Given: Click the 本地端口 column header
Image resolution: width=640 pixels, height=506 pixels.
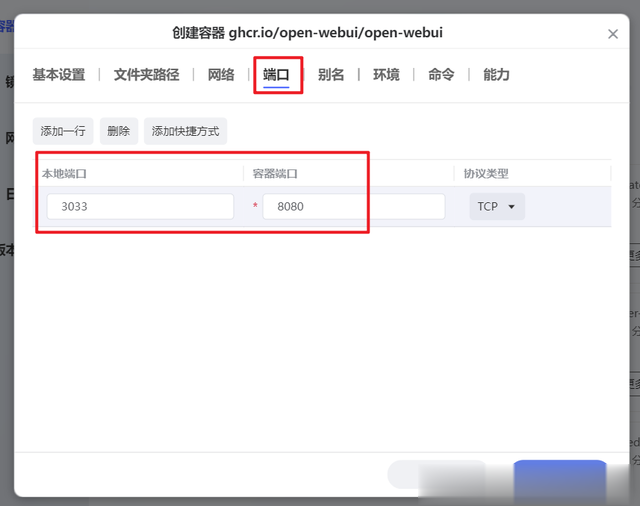Looking at the screenshot, I should coord(64,174).
